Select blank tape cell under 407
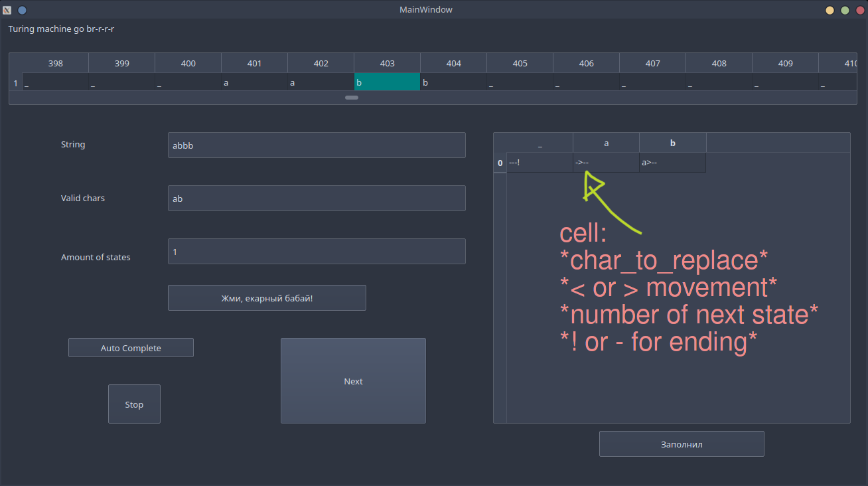 (x=652, y=82)
